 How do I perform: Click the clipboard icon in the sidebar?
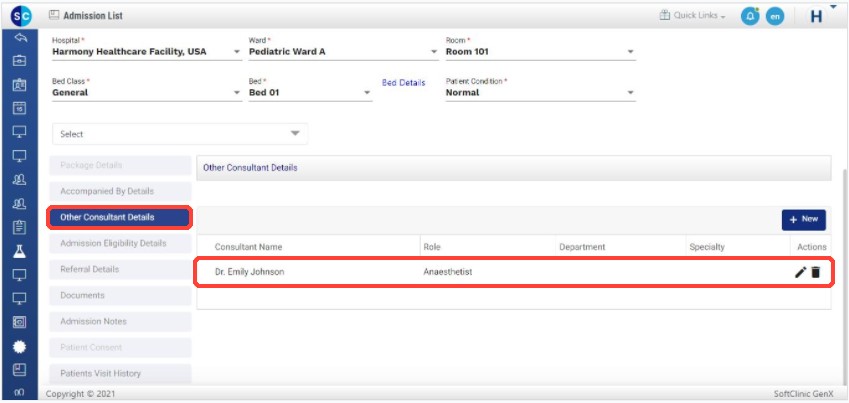[x=19, y=227]
